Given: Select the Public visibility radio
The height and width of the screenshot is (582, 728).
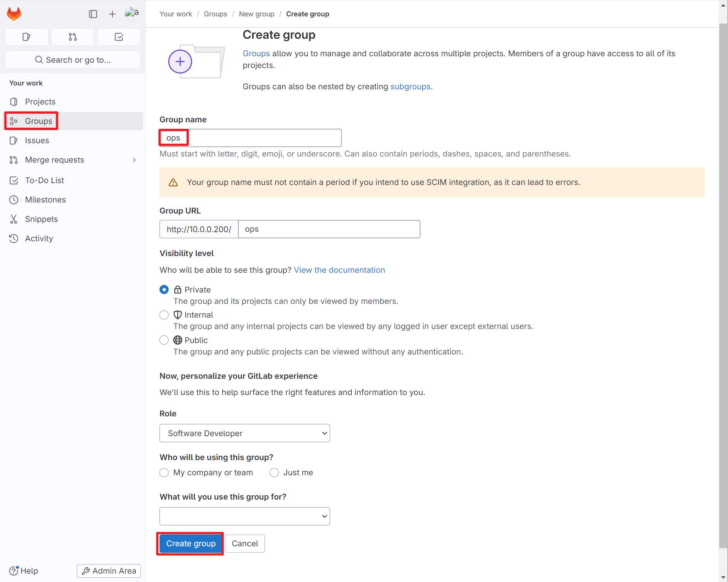Looking at the screenshot, I should coord(164,340).
